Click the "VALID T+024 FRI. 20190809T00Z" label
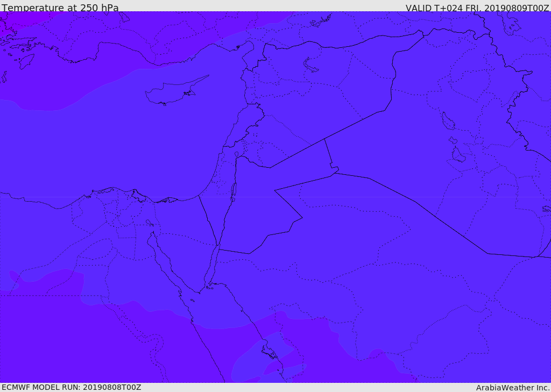 (x=477, y=8)
